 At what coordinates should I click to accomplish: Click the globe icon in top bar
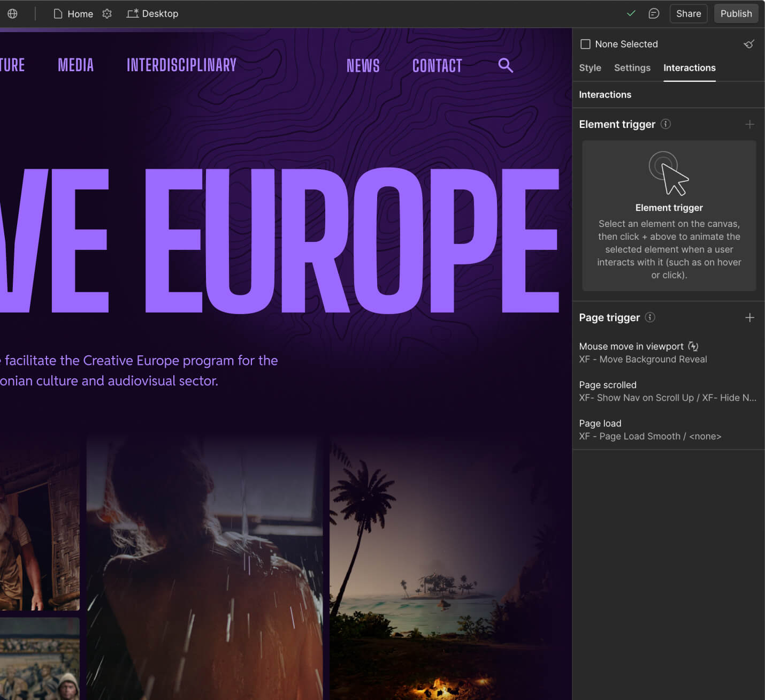click(12, 13)
